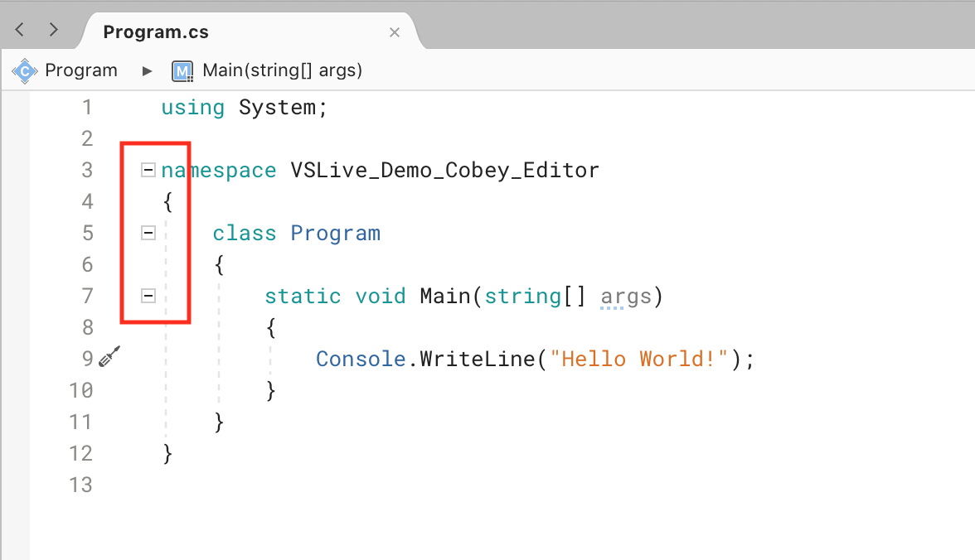Click the 'using' keyword
975x560 pixels.
pos(192,108)
